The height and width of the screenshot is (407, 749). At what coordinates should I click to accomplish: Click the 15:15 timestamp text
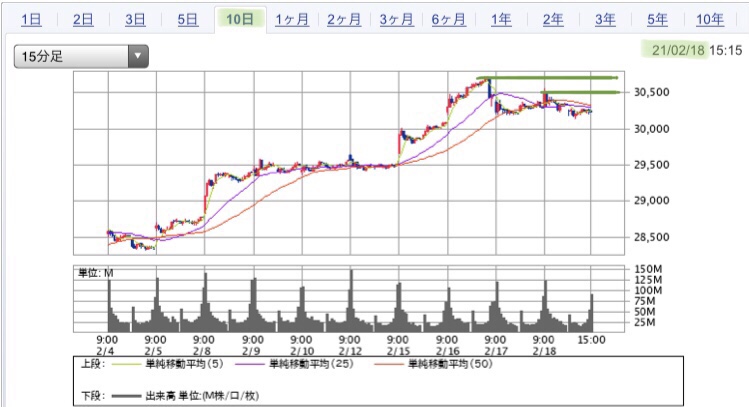tap(726, 50)
